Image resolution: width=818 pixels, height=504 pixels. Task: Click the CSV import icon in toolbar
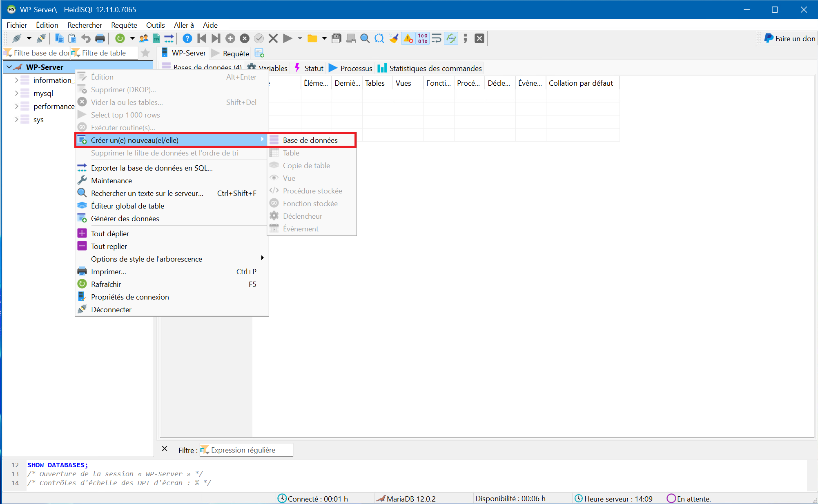tap(156, 38)
